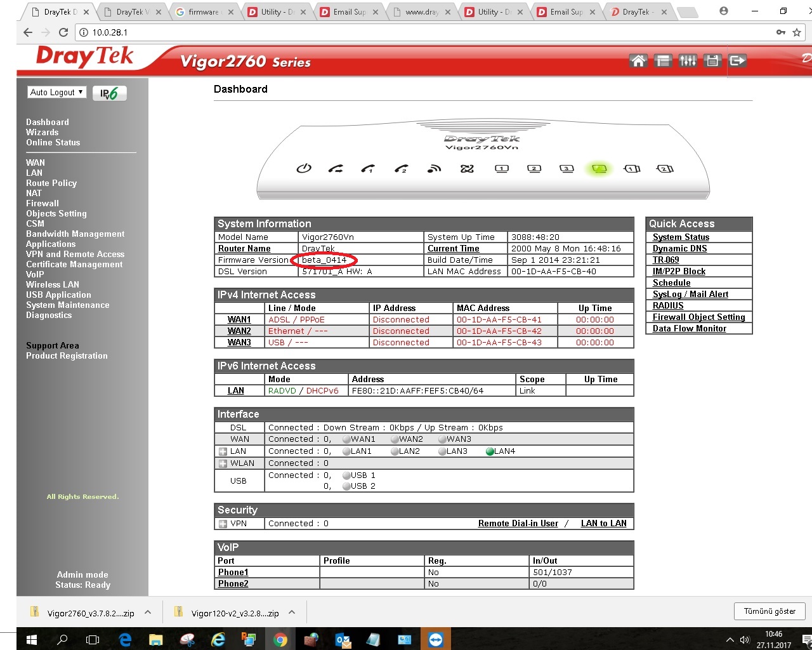Open the Dynamic DNS quick access link
The image size is (812, 650).
(679, 249)
